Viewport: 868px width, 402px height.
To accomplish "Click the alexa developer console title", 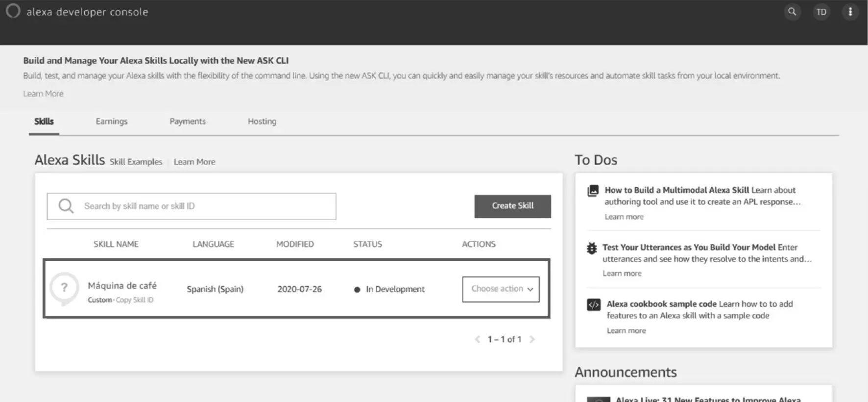I will [87, 12].
